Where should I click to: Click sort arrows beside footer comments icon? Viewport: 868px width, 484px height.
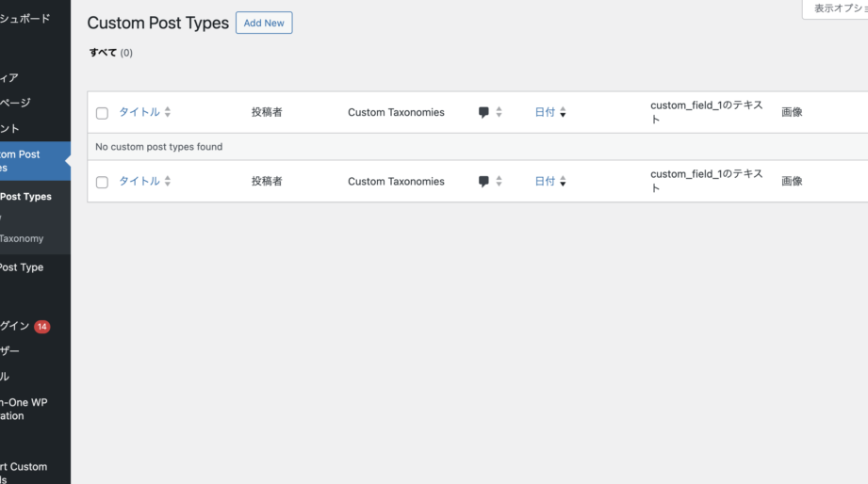499,181
